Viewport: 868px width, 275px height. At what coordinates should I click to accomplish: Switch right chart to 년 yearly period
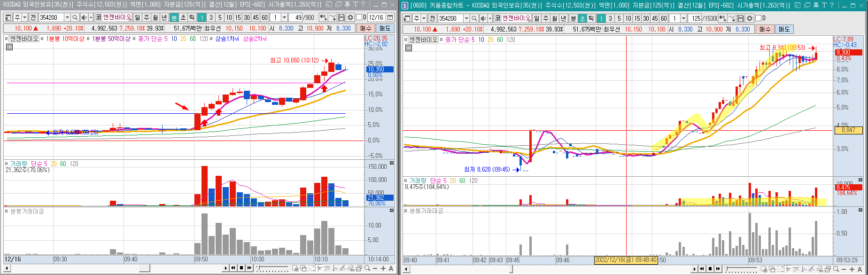coord(563,18)
